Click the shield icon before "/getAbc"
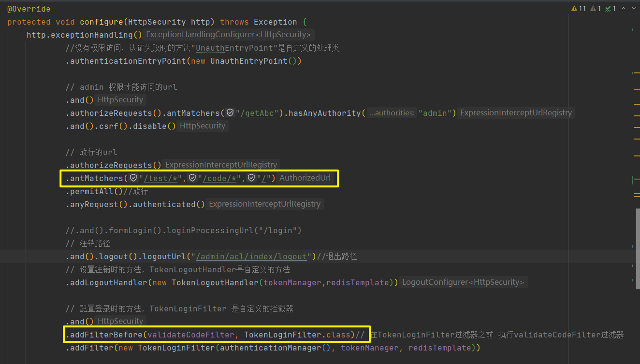 [x=230, y=112]
